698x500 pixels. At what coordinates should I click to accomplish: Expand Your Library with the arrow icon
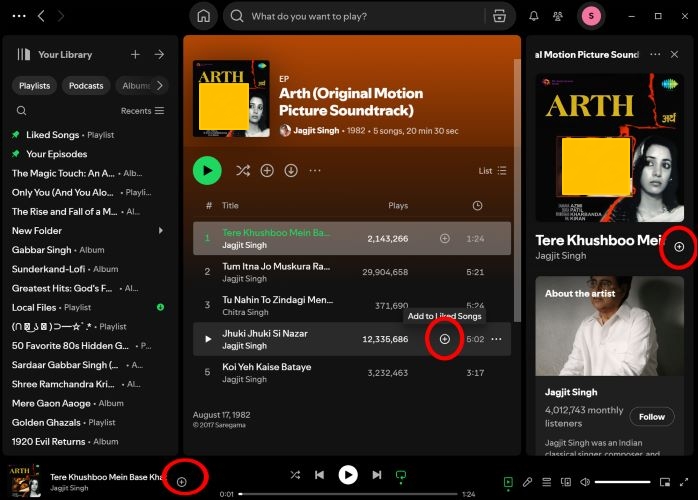[159, 54]
